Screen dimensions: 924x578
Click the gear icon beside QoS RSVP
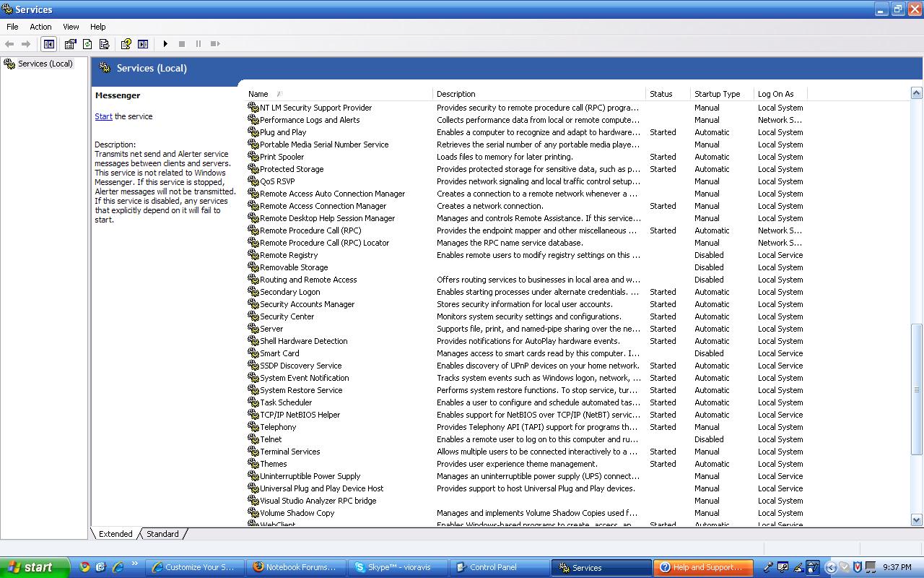(x=253, y=181)
